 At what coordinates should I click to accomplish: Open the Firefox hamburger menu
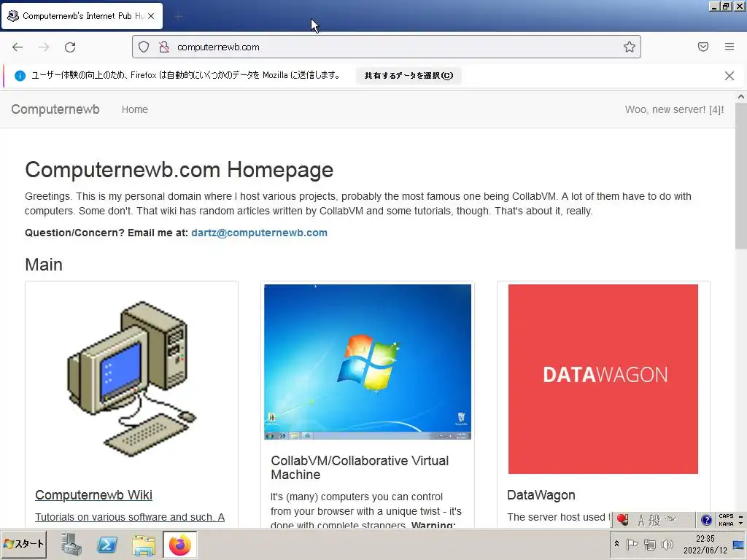click(x=729, y=47)
